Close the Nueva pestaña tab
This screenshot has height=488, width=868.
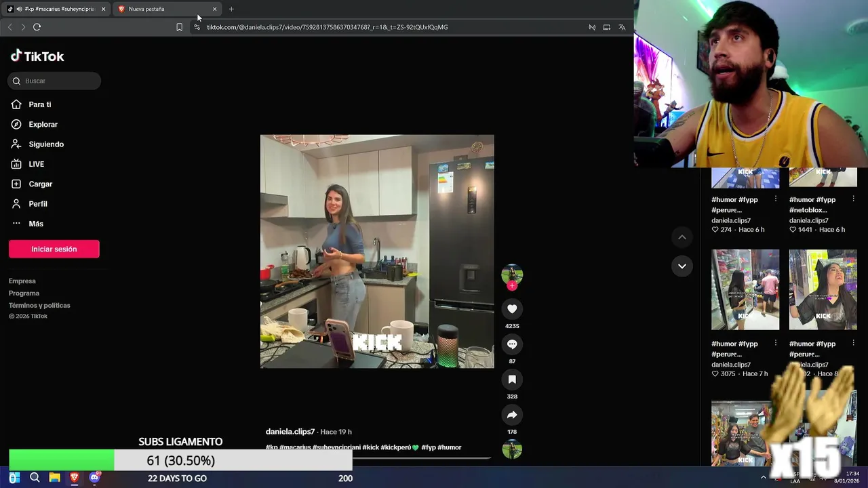(215, 9)
